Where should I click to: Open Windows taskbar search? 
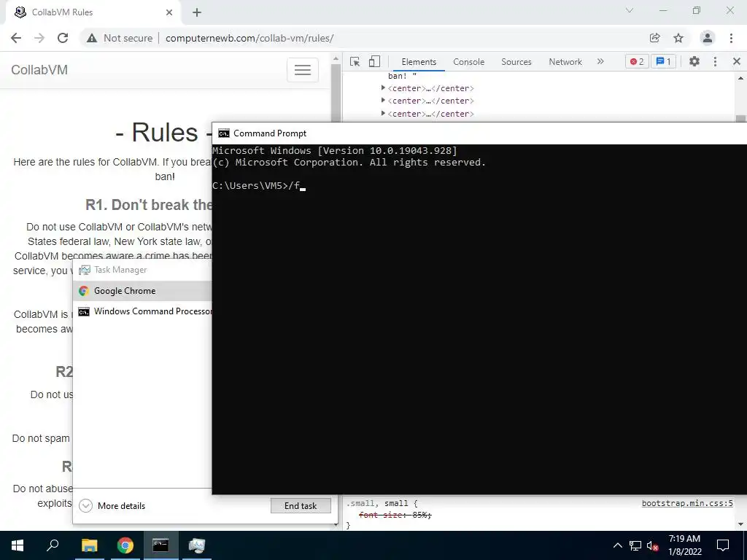pyautogui.click(x=53, y=545)
